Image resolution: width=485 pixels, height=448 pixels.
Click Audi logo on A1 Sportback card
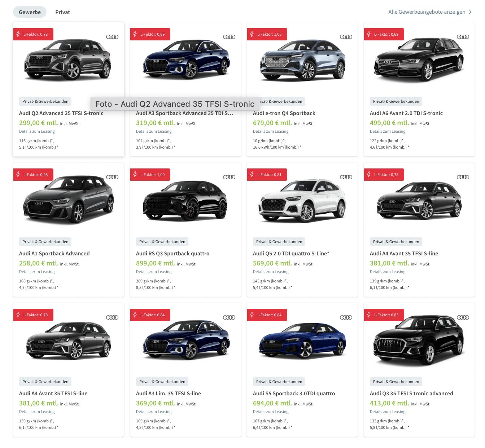tap(112, 177)
